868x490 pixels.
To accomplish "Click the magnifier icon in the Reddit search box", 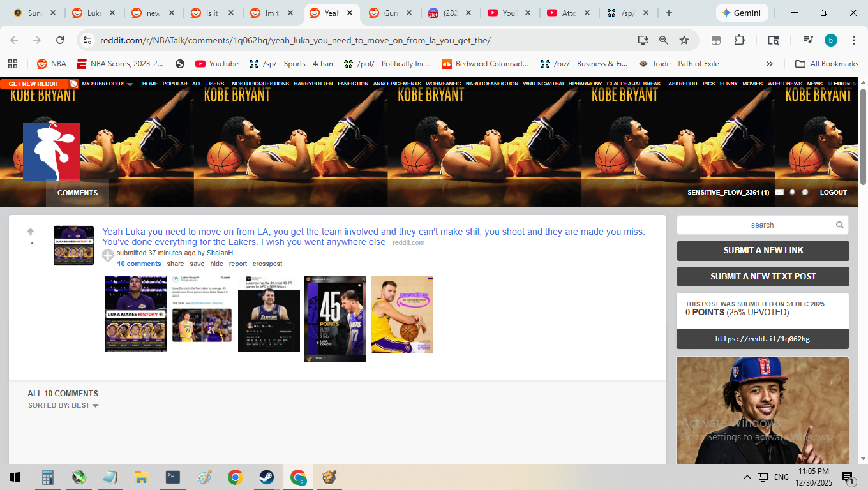I will click(840, 225).
